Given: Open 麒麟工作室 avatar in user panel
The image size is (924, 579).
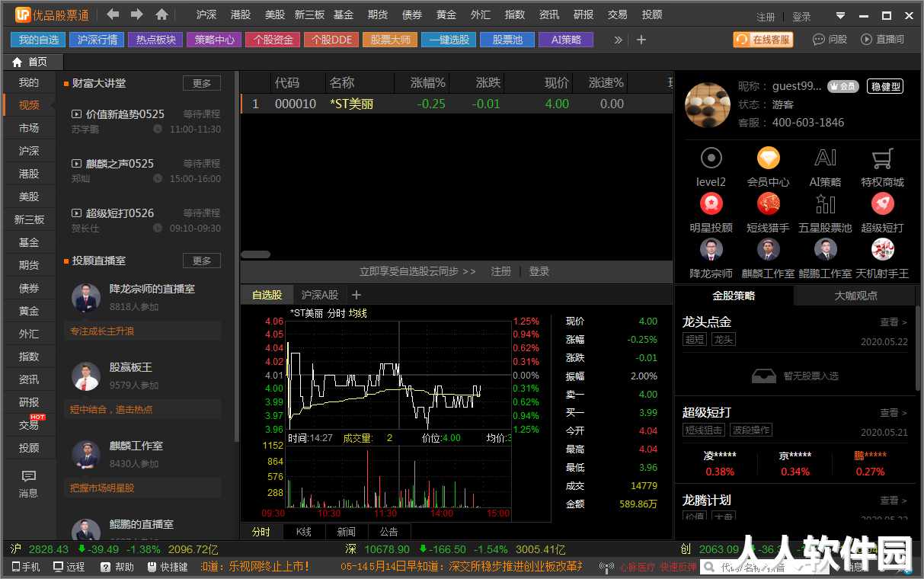Looking at the screenshot, I should 768,249.
